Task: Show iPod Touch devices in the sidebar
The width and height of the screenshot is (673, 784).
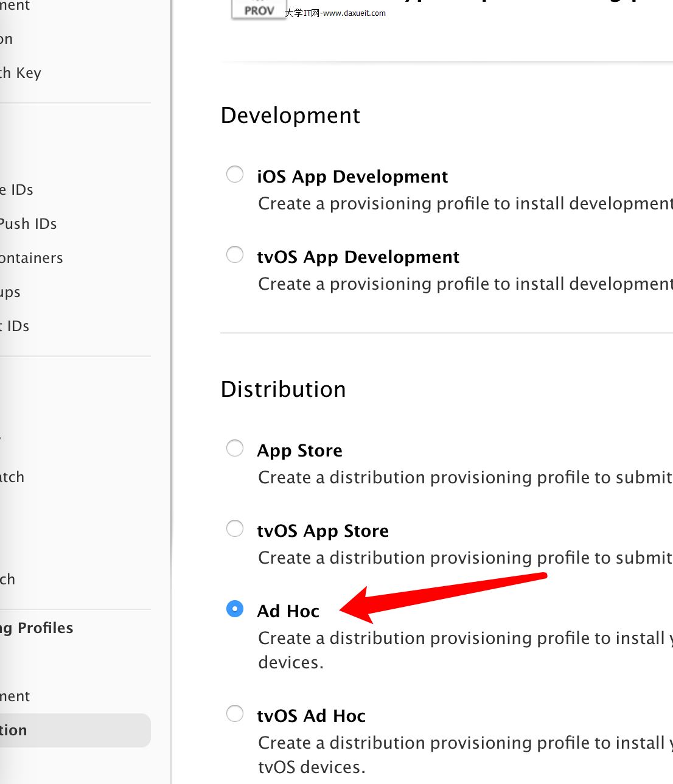Action: [8, 579]
